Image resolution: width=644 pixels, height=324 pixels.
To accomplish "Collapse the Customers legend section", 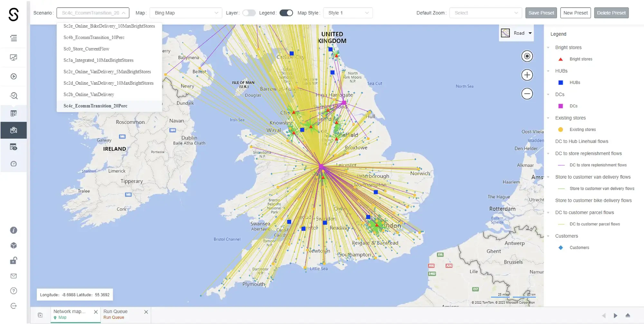I will click(x=548, y=236).
